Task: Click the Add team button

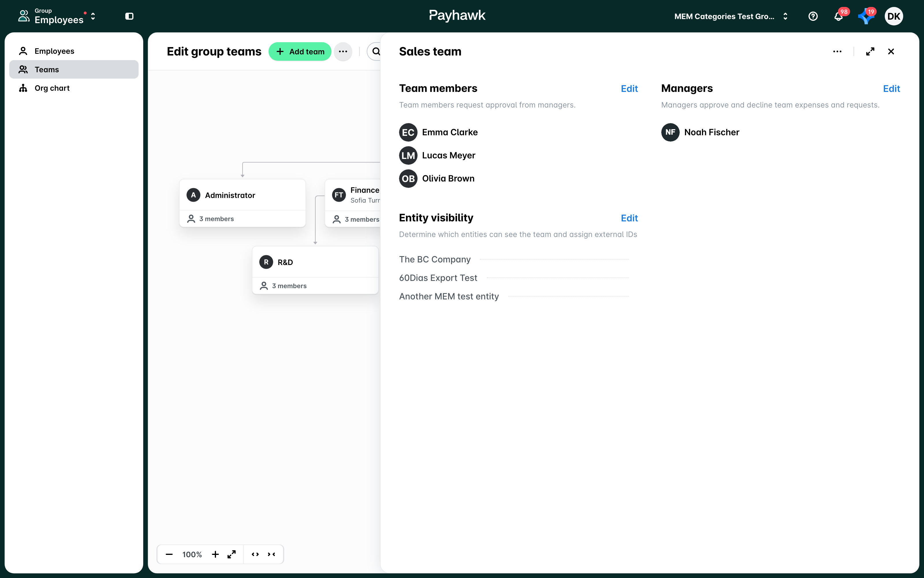Action: tap(300, 51)
